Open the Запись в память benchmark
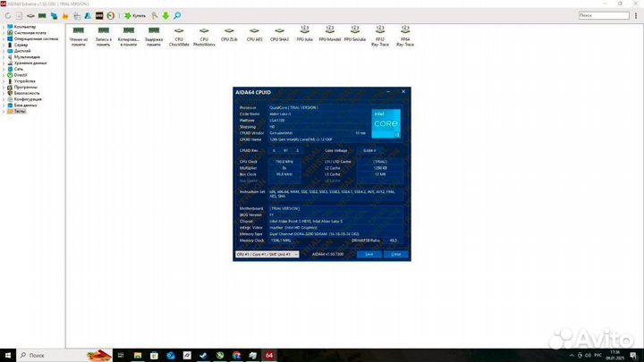644x362 pixels. coord(104,36)
